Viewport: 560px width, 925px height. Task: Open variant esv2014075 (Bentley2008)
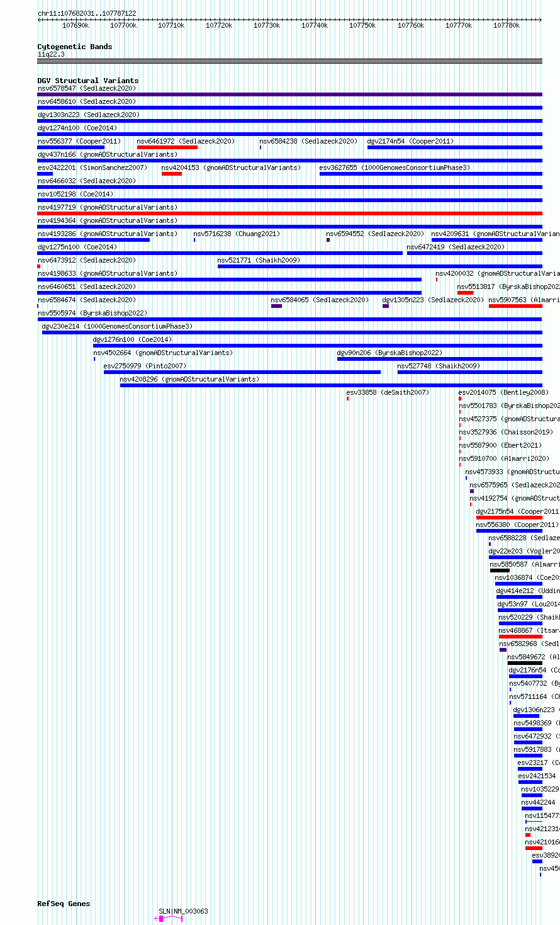pos(503,392)
